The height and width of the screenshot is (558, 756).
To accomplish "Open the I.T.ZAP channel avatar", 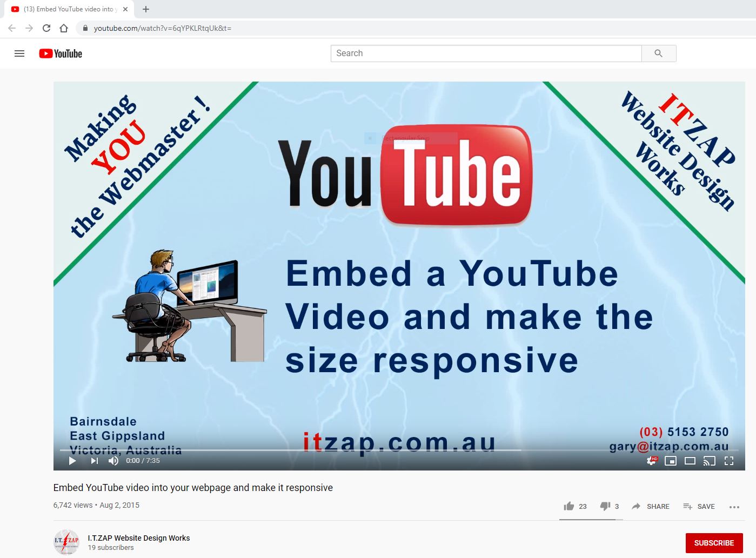I will pyautogui.click(x=66, y=542).
